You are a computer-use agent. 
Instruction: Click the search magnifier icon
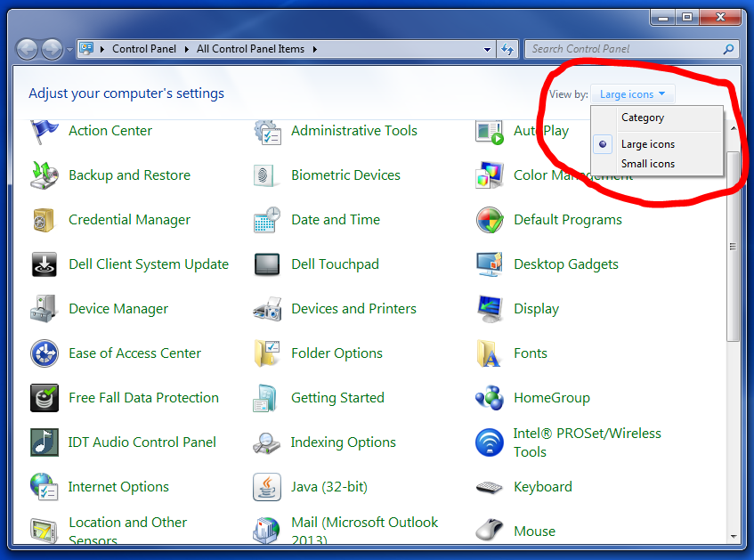[728, 49]
